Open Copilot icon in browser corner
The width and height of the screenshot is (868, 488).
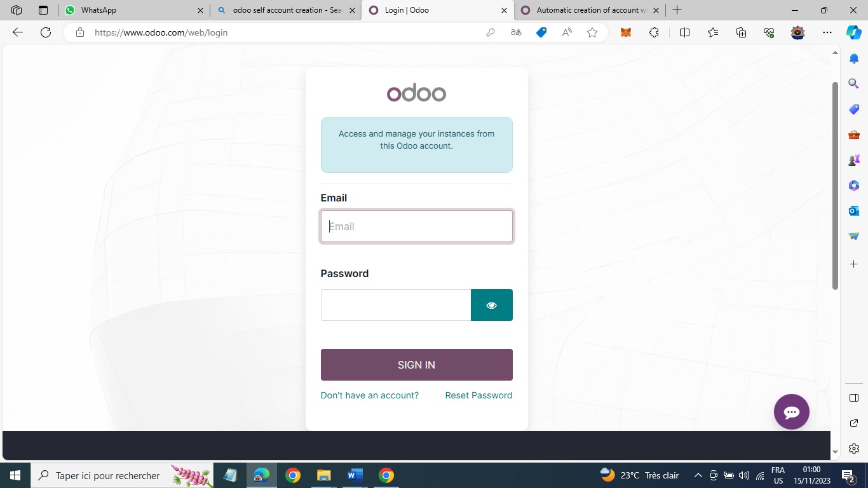[853, 32]
